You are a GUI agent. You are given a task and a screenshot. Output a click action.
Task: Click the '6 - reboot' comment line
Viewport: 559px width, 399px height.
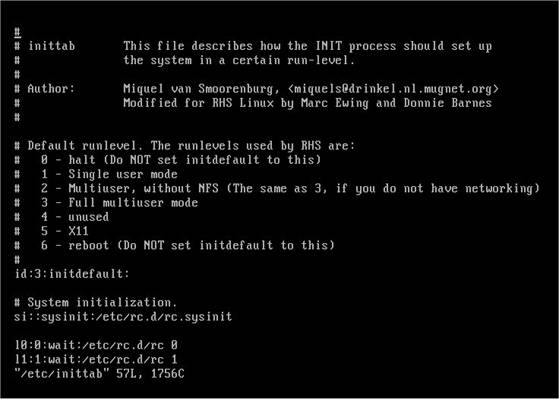point(188,245)
